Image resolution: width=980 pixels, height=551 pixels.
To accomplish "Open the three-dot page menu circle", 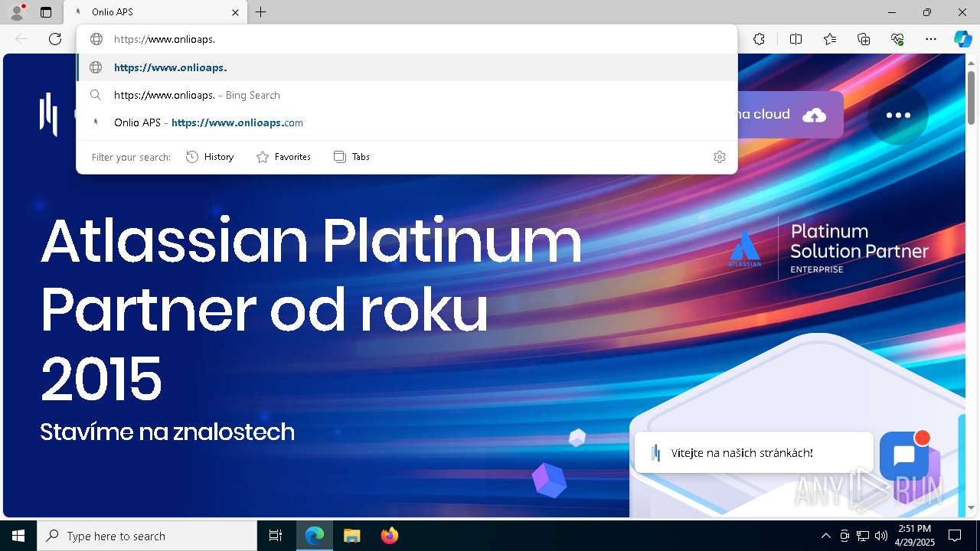I will (898, 115).
